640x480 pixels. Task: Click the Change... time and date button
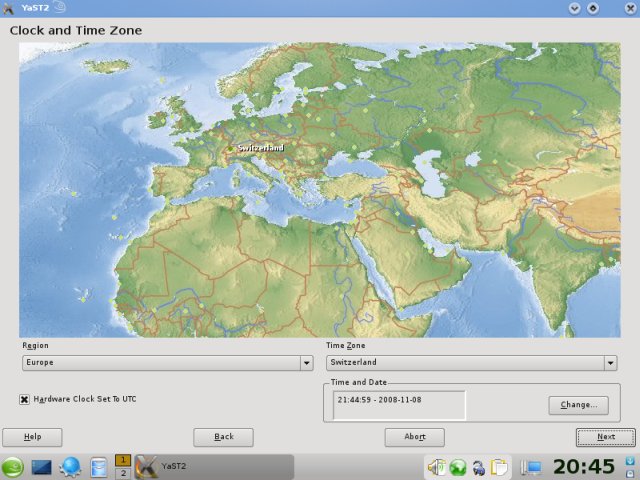(x=578, y=405)
